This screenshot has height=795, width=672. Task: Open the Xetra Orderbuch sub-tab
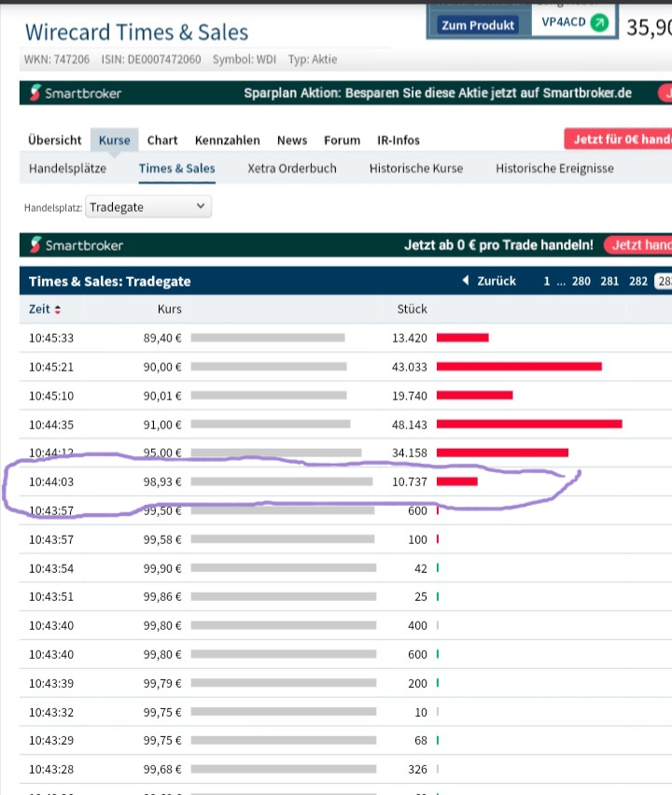(292, 169)
